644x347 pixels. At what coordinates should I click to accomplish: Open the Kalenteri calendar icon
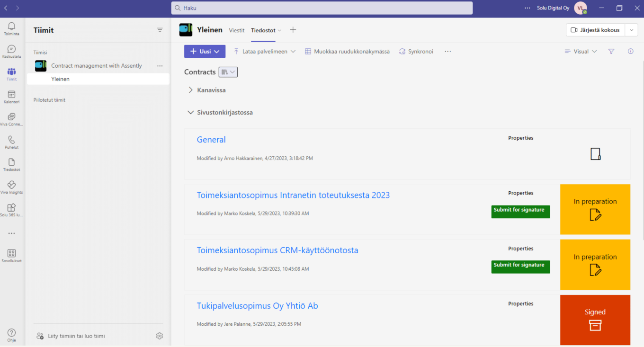pyautogui.click(x=11, y=97)
